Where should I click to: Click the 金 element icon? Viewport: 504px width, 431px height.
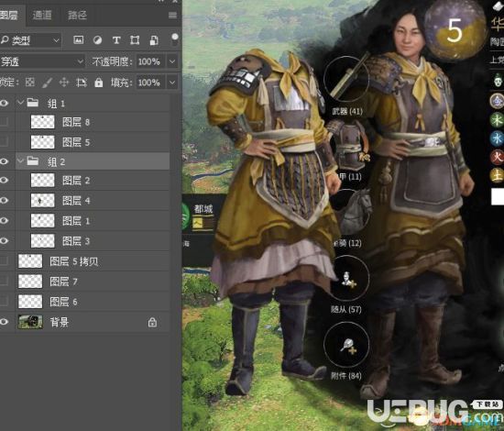click(497, 101)
